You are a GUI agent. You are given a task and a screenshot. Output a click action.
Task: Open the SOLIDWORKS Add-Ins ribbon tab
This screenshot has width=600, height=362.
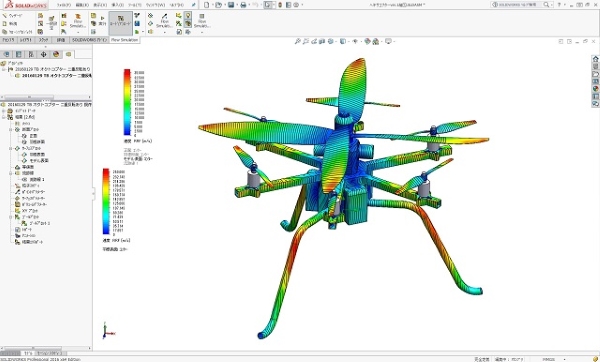click(x=90, y=40)
